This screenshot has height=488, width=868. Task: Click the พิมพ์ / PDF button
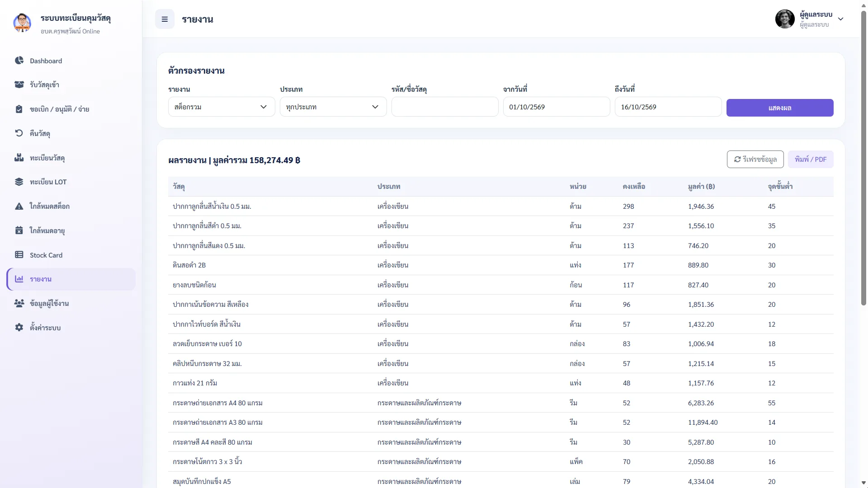811,159
